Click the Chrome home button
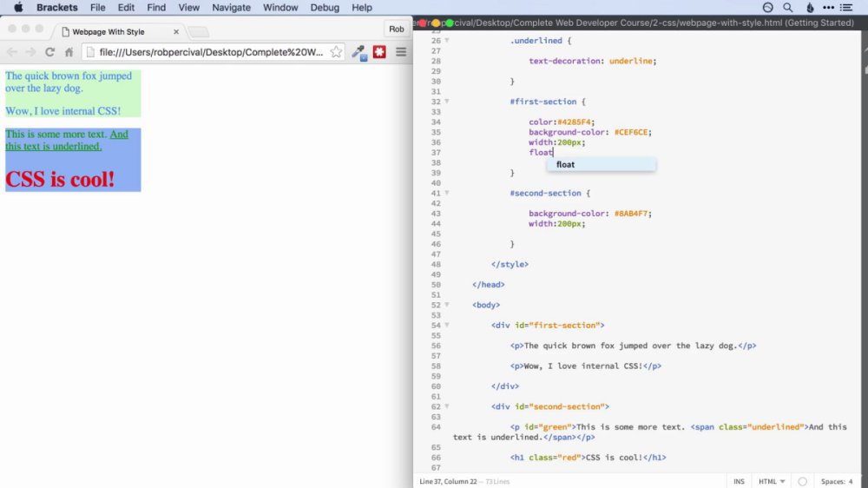Image resolution: width=868 pixels, height=488 pixels. tap(69, 52)
